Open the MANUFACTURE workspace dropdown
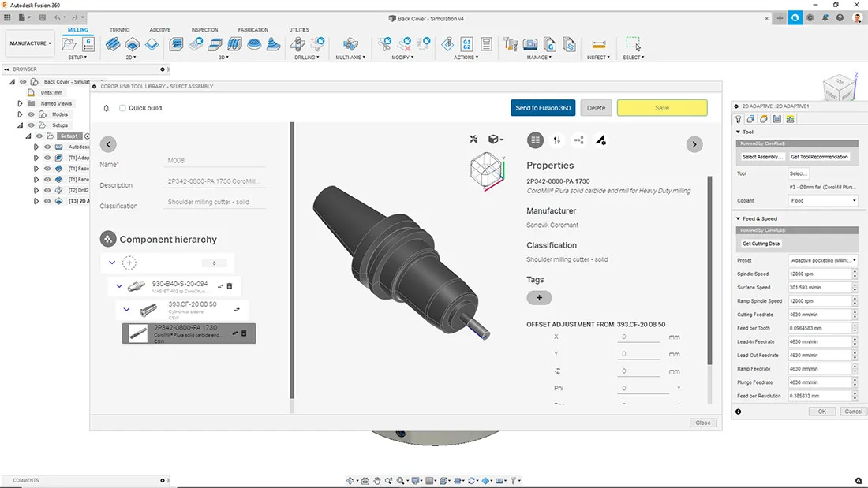 click(30, 43)
